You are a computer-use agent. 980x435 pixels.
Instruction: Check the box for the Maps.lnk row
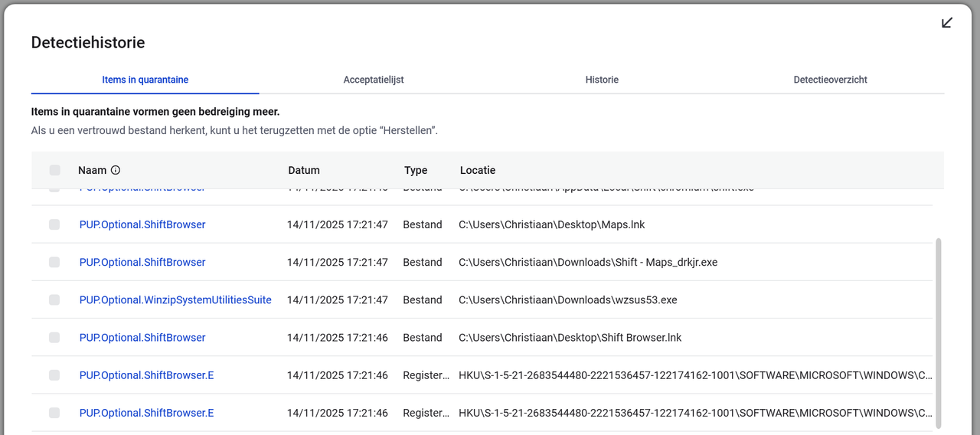pos(54,224)
